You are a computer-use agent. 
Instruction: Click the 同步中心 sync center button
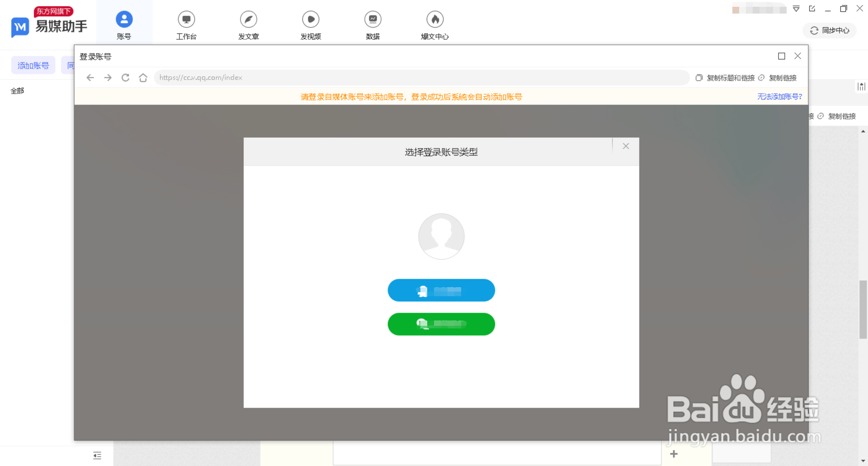coord(829,30)
